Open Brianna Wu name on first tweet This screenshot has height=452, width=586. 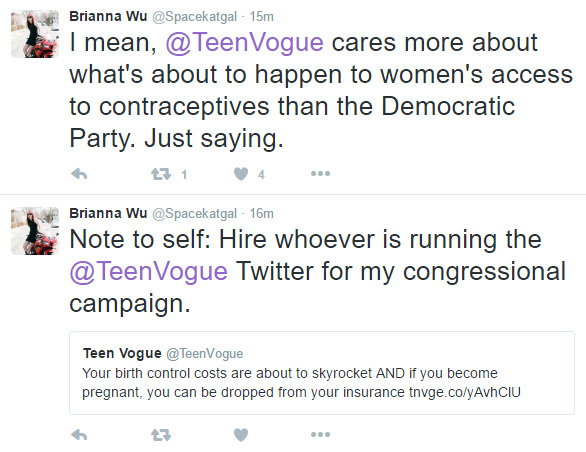(108, 16)
